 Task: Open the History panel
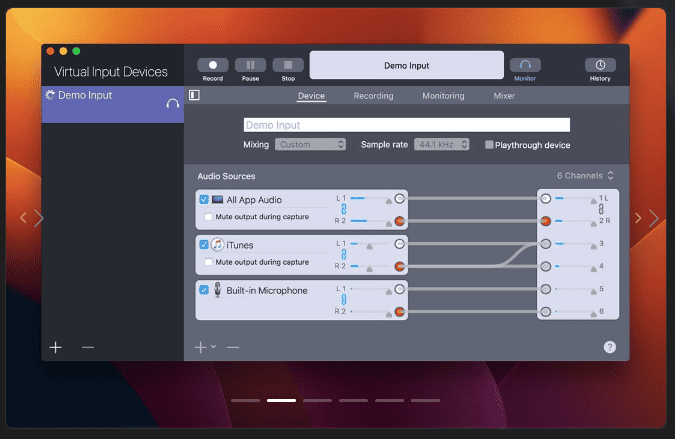[x=600, y=65]
